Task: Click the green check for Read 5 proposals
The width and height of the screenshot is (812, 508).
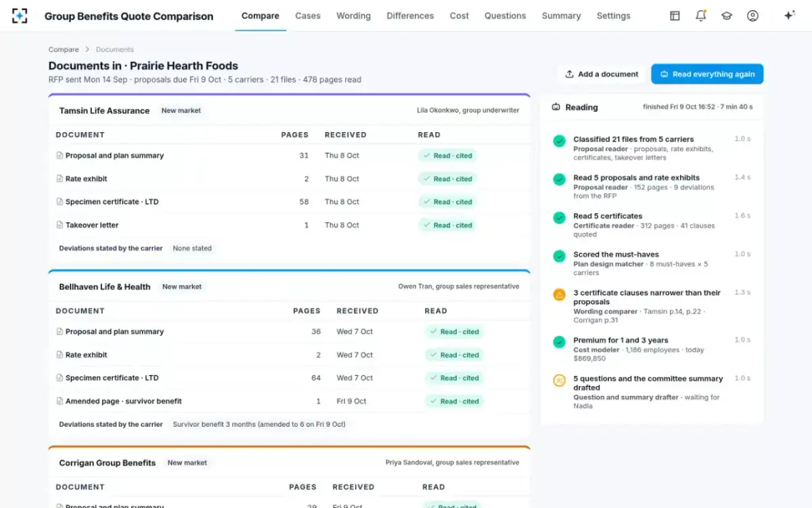Action: coord(559,179)
